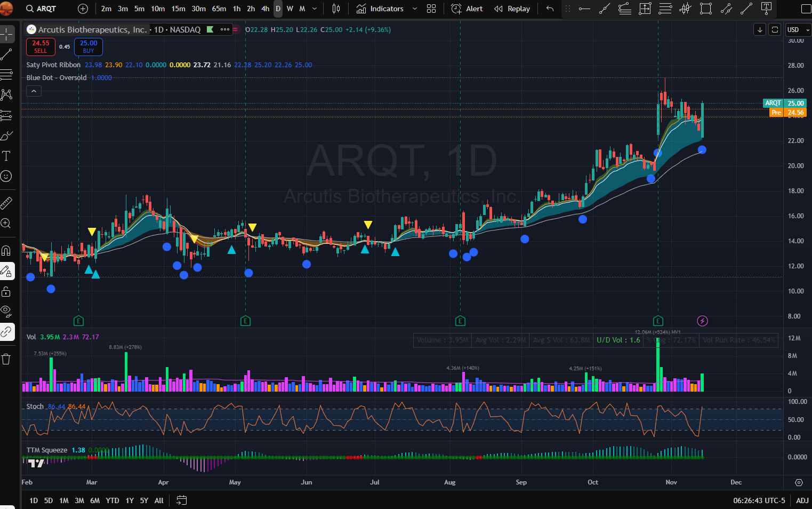The height and width of the screenshot is (509, 812).
Task: Open the timezone clock UTC-5 menu
Action: (759, 500)
